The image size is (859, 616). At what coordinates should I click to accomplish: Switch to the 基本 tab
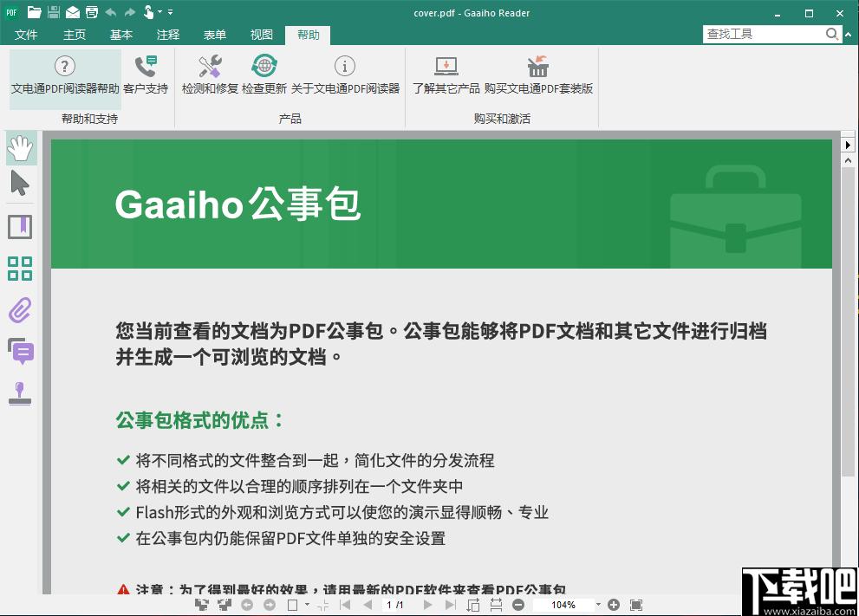click(121, 35)
